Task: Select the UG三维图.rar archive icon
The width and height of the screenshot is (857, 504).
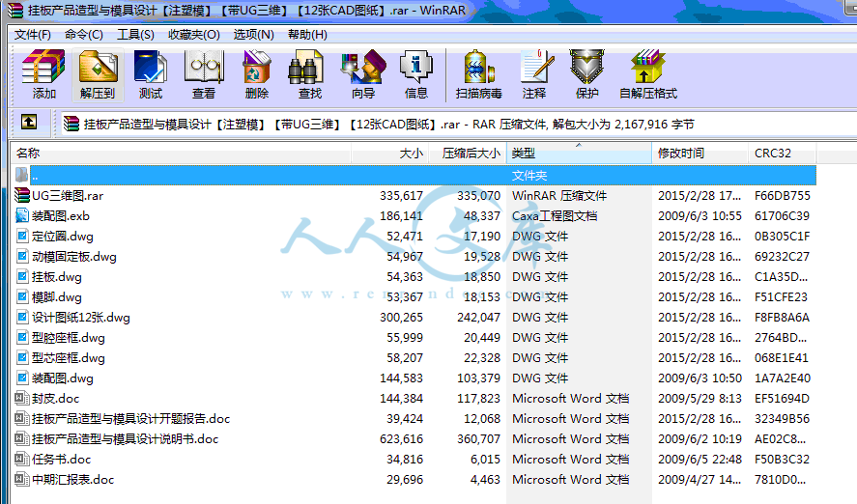Action: tap(22, 195)
